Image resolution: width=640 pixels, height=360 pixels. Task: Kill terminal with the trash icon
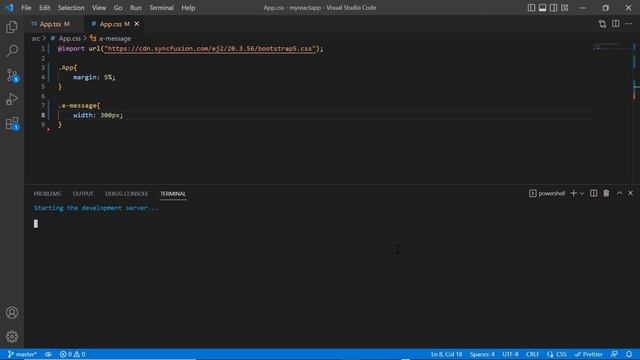(606, 193)
